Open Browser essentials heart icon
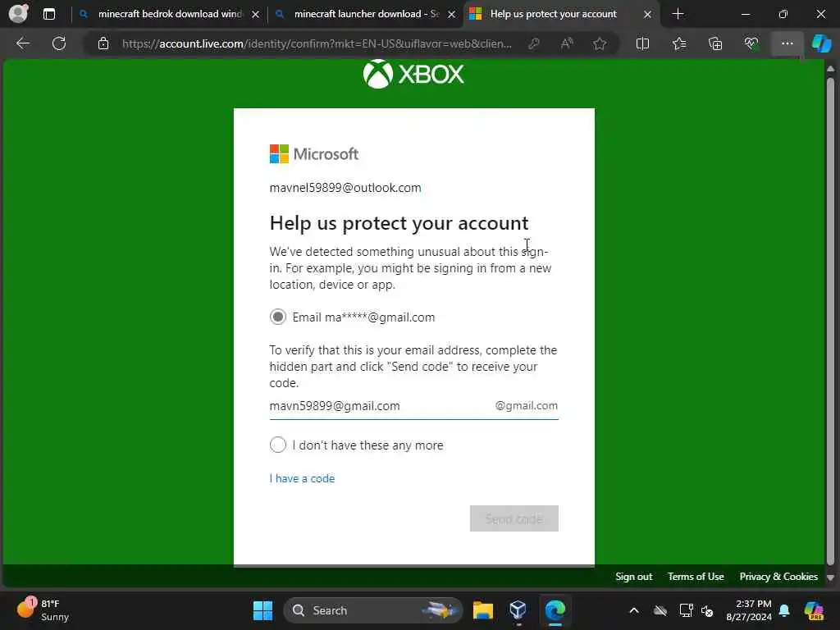The width and height of the screenshot is (840, 630). pyautogui.click(x=751, y=43)
